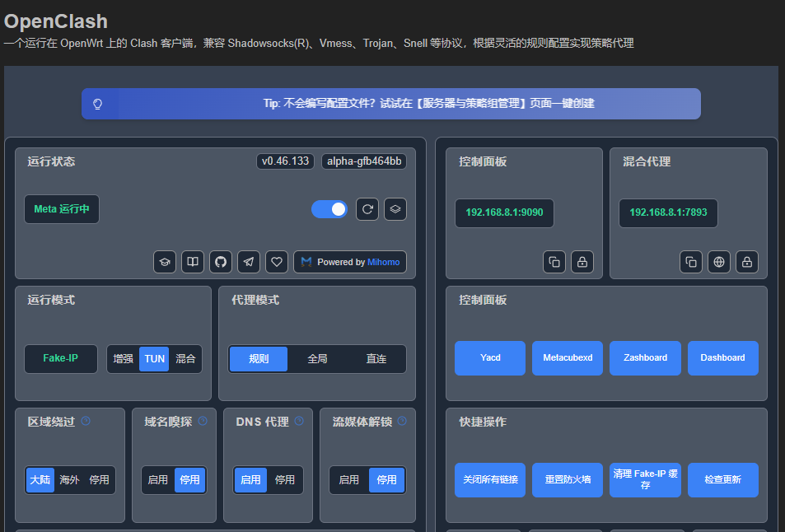This screenshot has width=785, height=532.
Task: Click the layers icon next to reload
Action: pyautogui.click(x=395, y=209)
